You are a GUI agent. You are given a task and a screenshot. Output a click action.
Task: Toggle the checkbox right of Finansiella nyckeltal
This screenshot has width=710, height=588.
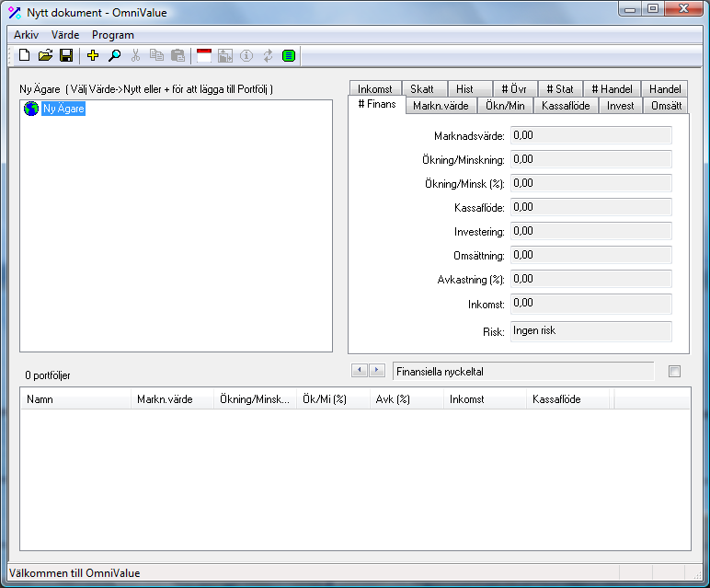(x=674, y=372)
